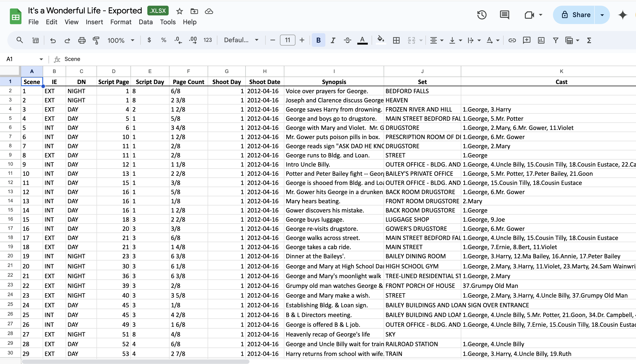Open the borders tool

[x=396, y=40]
